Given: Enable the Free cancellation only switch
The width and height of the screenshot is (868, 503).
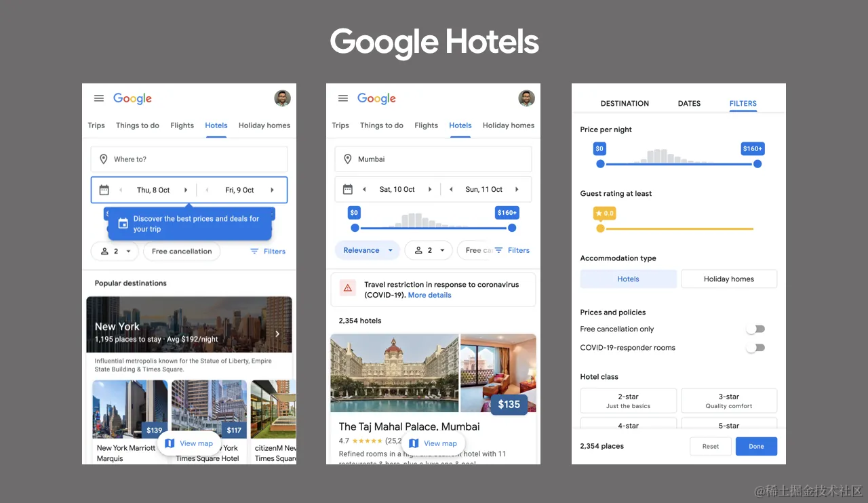Looking at the screenshot, I should tap(755, 329).
